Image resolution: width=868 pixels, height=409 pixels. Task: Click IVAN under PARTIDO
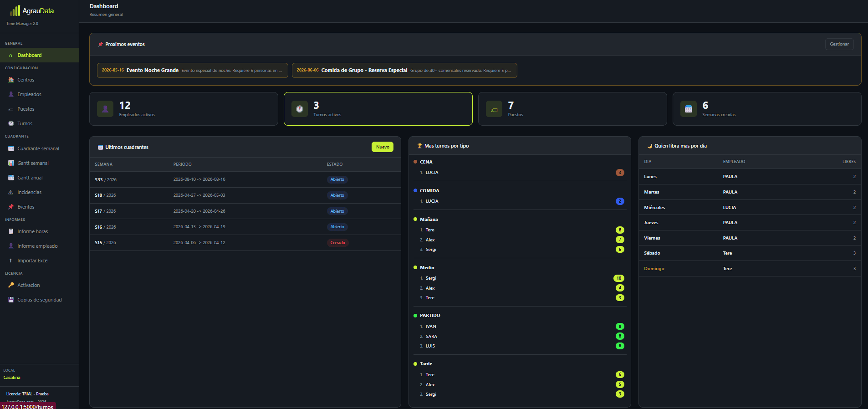pos(431,327)
